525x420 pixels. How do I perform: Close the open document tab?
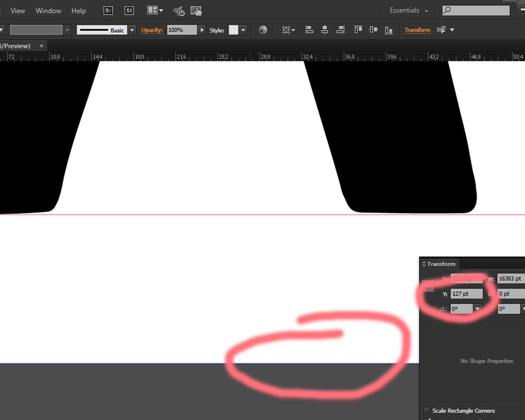click(x=41, y=46)
